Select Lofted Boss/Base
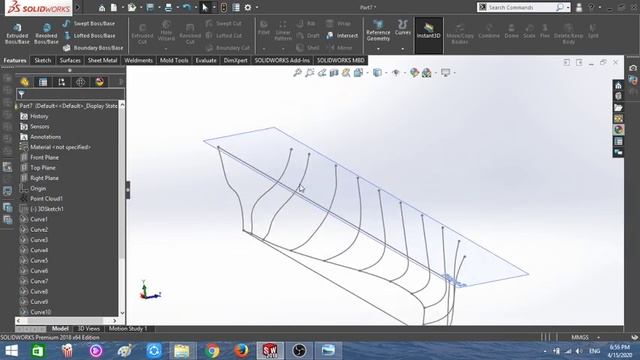 click(x=89, y=36)
